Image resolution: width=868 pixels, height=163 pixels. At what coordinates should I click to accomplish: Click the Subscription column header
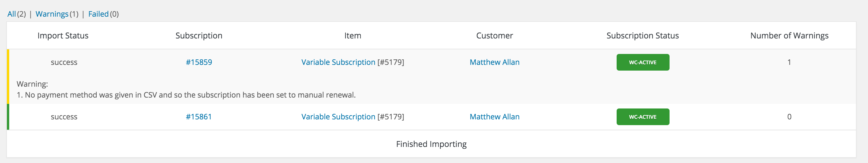[199, 36]
